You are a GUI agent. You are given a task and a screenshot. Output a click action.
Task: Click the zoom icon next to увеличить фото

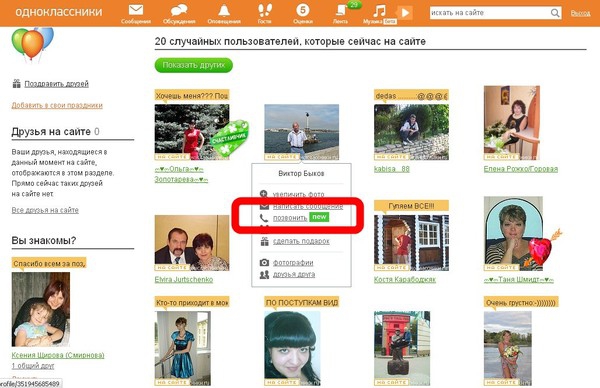[x=264, y=194]
